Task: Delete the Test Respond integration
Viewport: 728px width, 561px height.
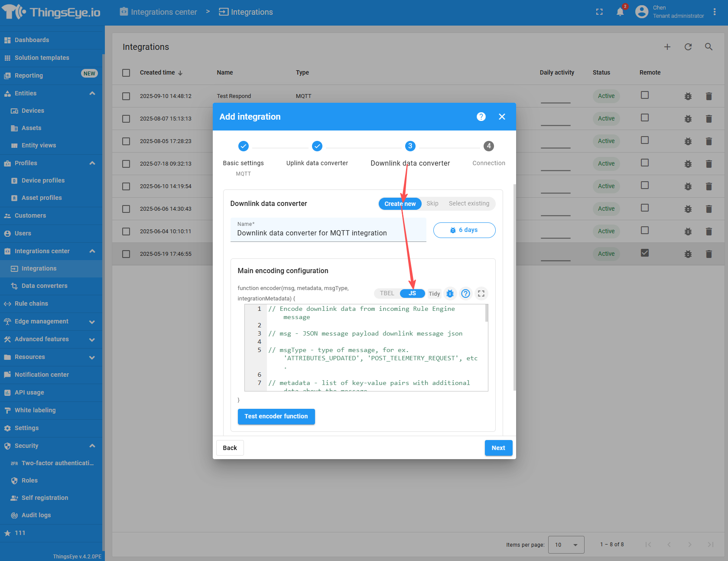Action: (709, 96)
